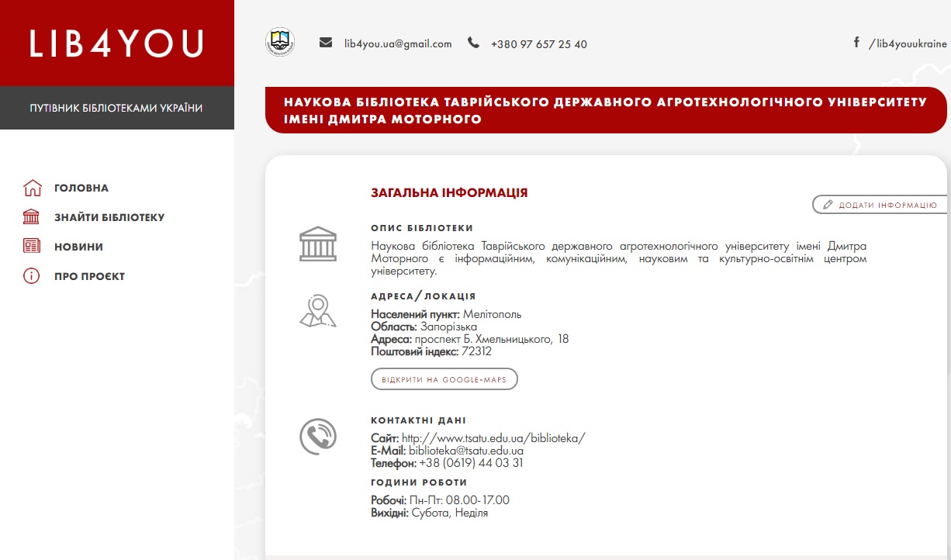Click the phone handset icon in header
The width and height of the screenshot is (951, 560).
point(473,43)
